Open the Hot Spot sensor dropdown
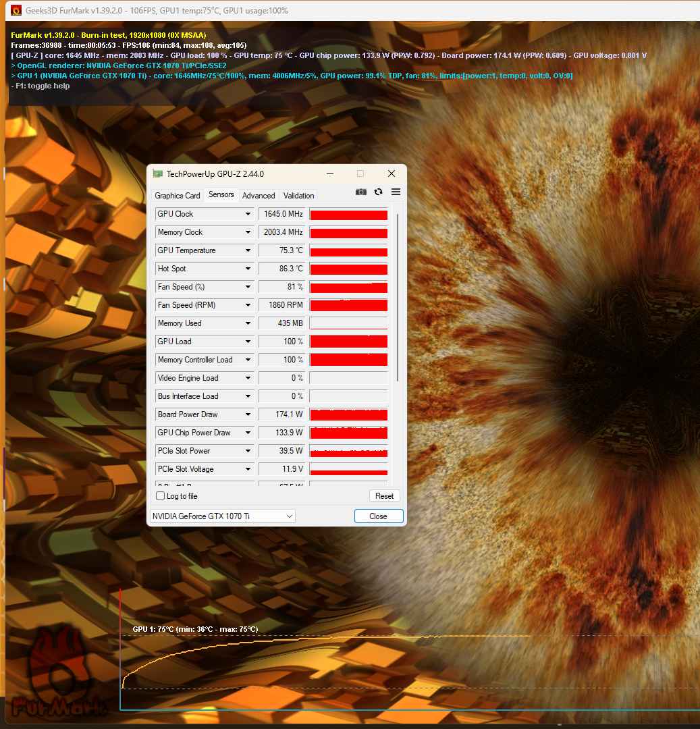Viewport: 700px width, 729px height. point(248,269)
